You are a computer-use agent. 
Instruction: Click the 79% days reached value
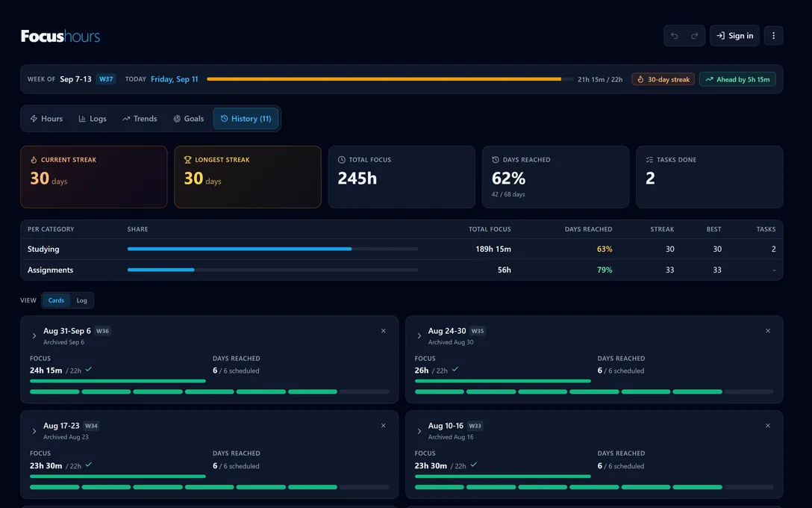605,270
